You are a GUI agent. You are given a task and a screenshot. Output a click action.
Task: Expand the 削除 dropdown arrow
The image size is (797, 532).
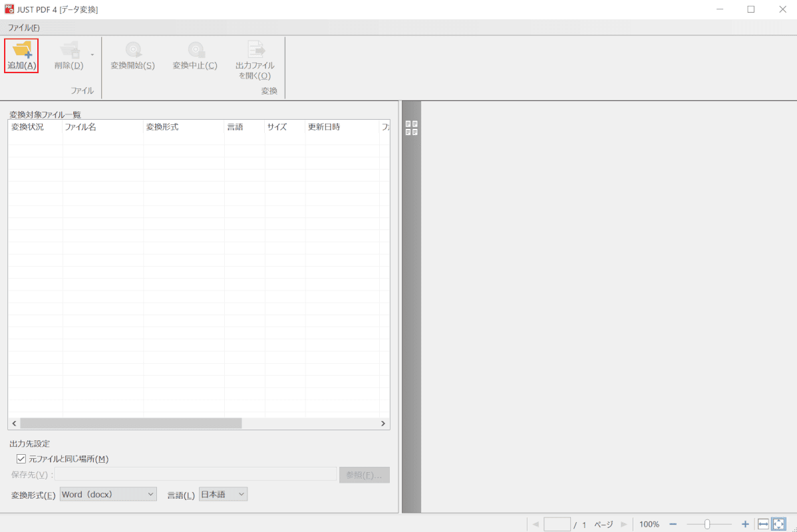(92, 55)
